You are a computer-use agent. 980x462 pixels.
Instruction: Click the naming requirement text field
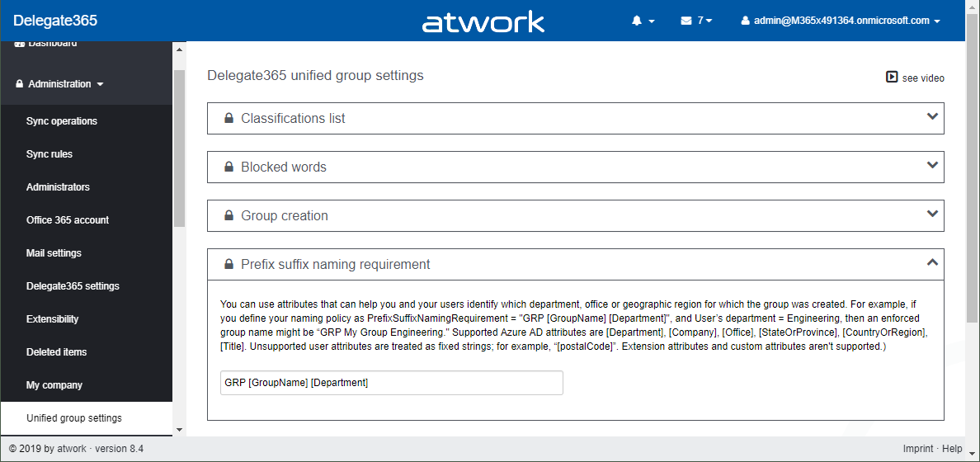point(385,383)
